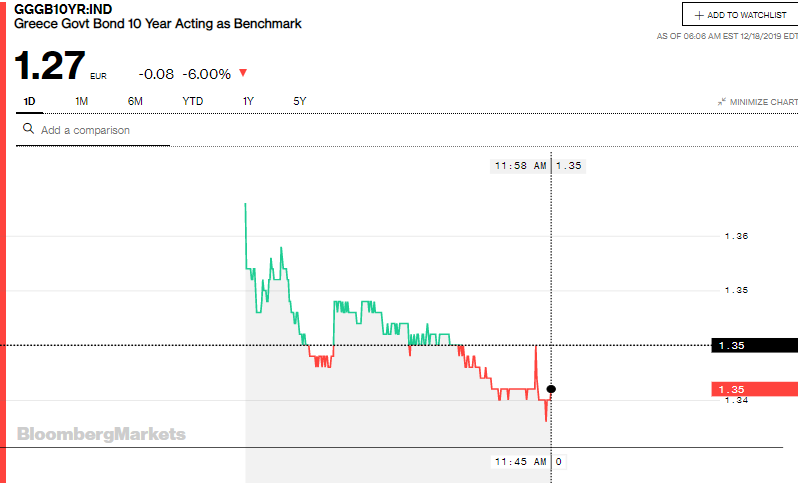Screen dimensions: 798x483
Task: Click the 11:45 AM label below the chart
Action: click(520, 462)
